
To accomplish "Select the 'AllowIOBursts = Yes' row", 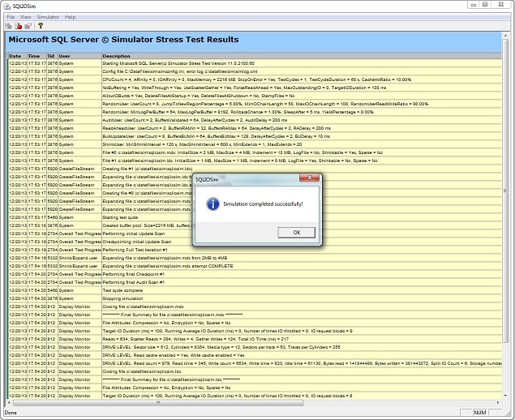I will click(255, 96).
